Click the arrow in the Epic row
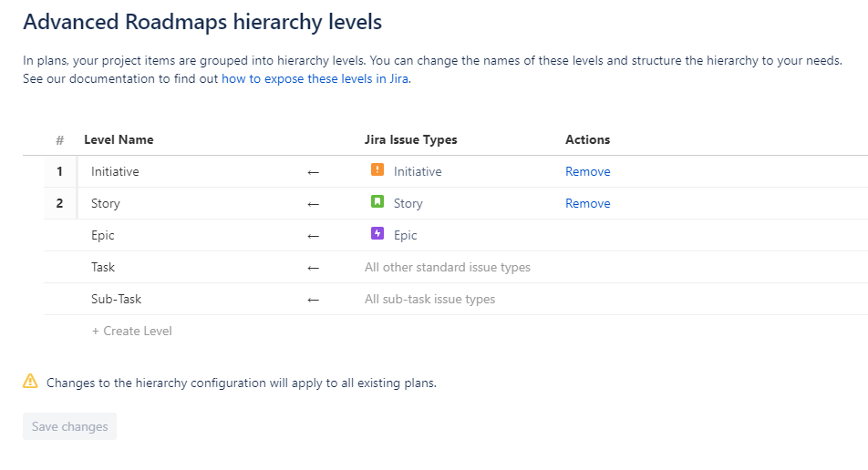This screenshot has width=868, height=470. pyautogui.click(x=314, y=236)
